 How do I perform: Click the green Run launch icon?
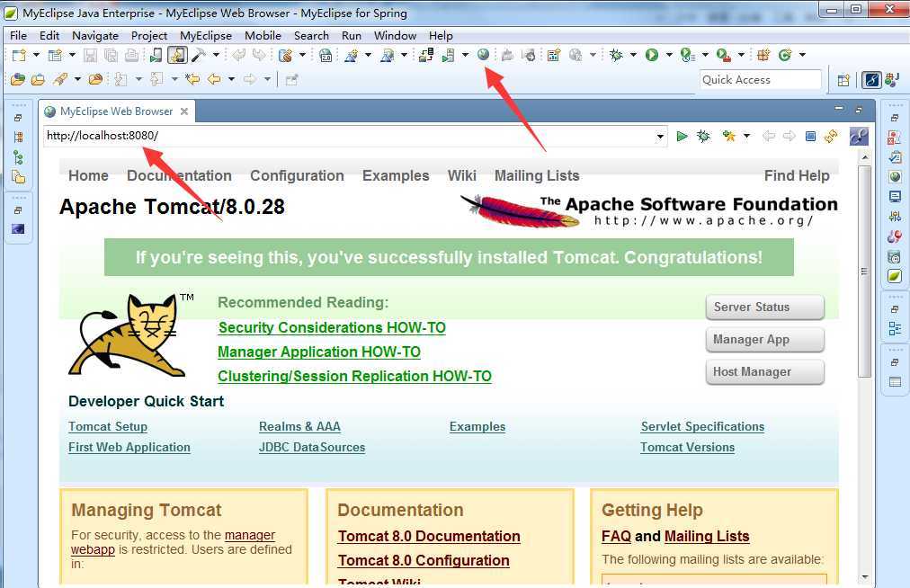coord(652,55)
